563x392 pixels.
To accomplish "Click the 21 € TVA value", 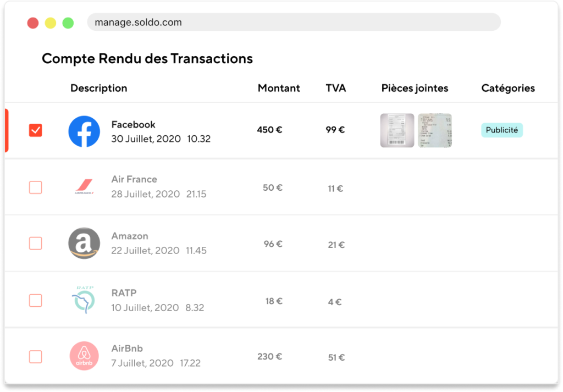I will [336, 245].
